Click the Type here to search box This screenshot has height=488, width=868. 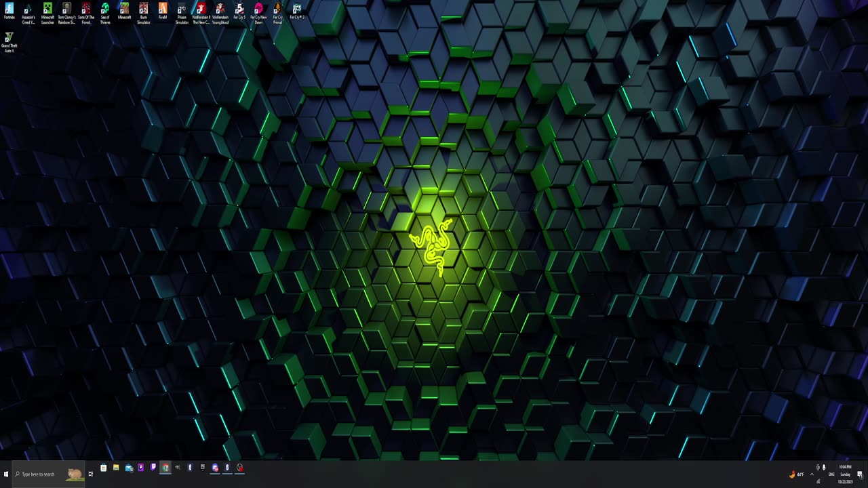pyautogui.click(x=49, y=474)
